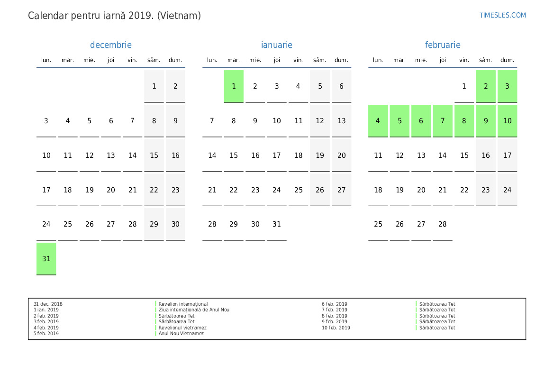
Task: Click legend entry 'Revelionul vietnamez'
Action: click(182, 328)
